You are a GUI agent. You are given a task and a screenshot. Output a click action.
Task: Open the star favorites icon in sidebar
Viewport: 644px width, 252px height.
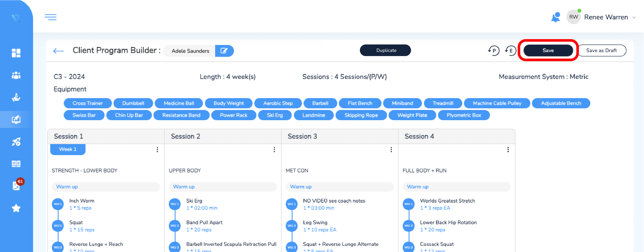click(16, 208)
